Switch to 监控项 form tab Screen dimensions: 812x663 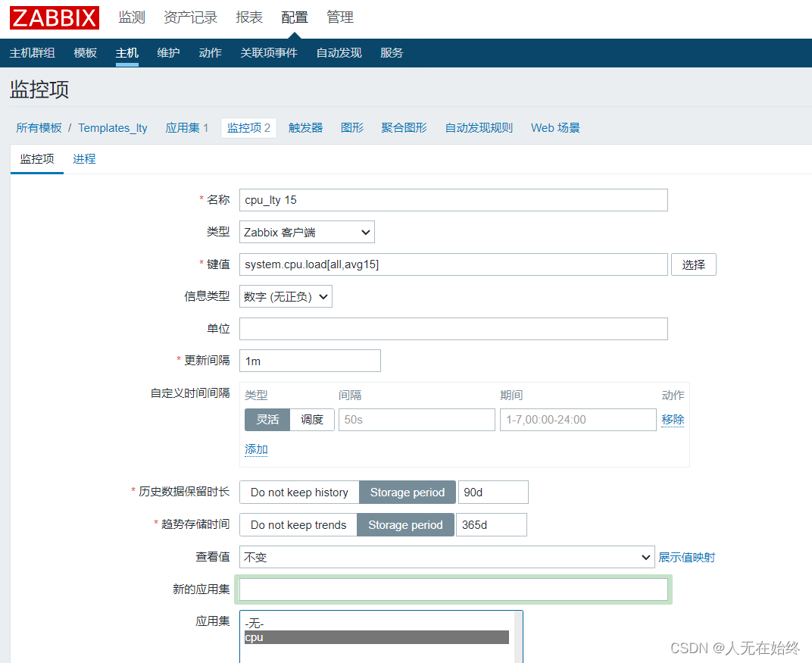coord(37,159)
